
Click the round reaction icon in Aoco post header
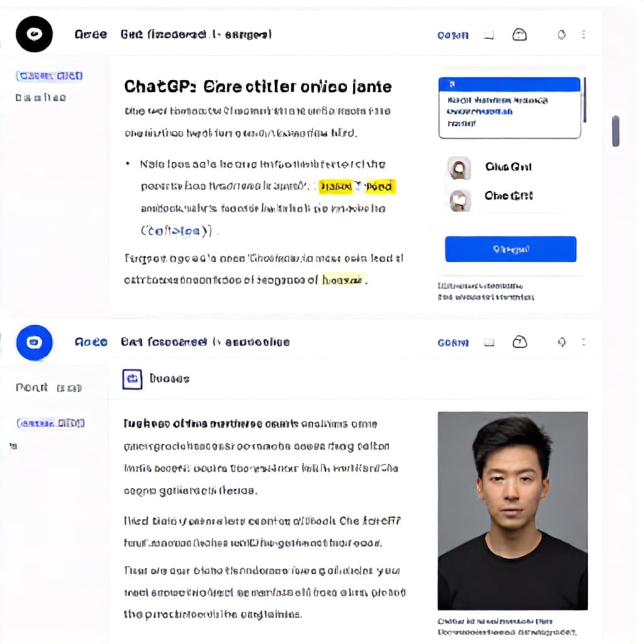(562, 342)
